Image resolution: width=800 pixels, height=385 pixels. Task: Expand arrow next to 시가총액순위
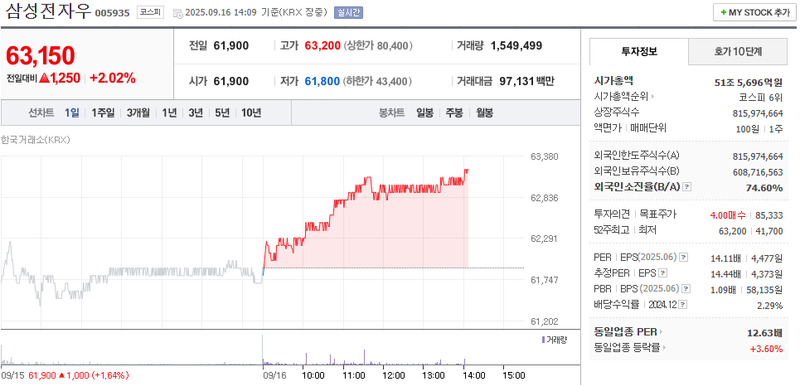652,96
